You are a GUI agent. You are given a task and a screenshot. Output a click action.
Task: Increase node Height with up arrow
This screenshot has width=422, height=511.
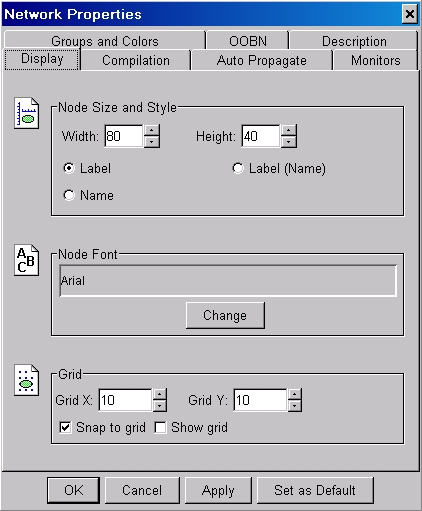tap(289, 130)
